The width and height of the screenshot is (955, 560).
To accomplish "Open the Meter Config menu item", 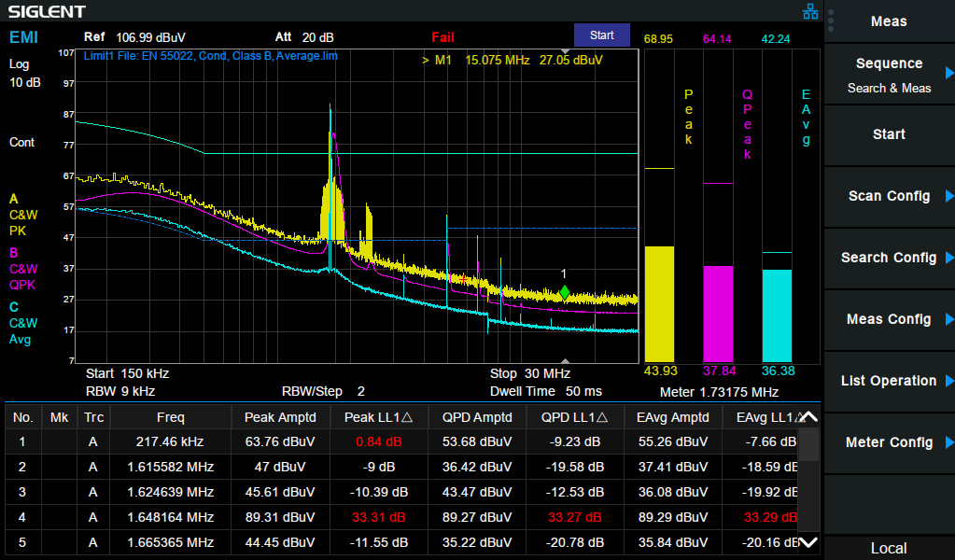I will [889, 442].
